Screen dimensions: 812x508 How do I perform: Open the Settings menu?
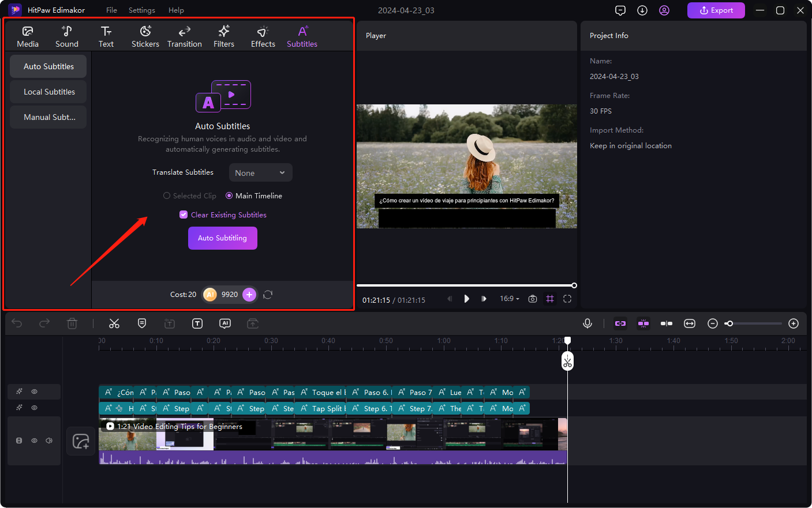coord(141,10)
